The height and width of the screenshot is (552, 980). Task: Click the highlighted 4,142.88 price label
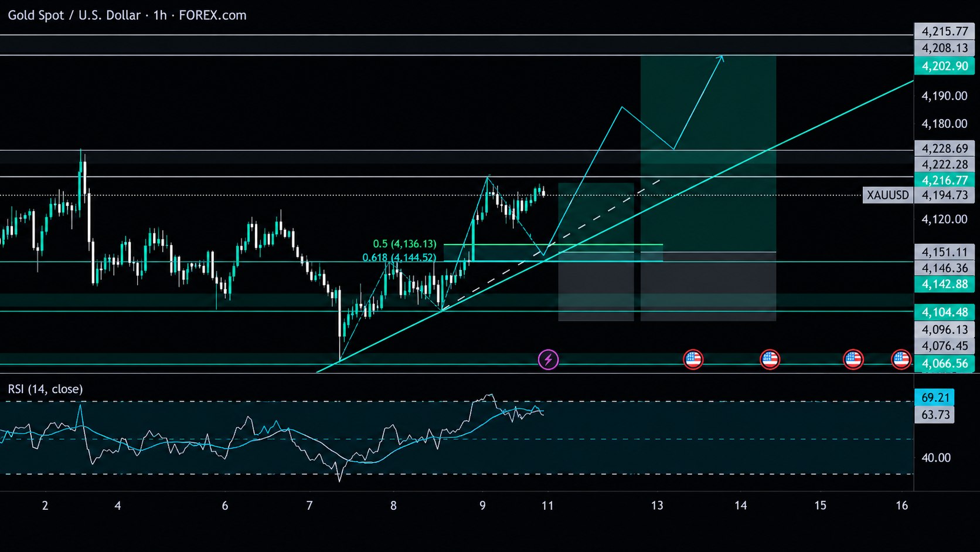click(945, 285)
